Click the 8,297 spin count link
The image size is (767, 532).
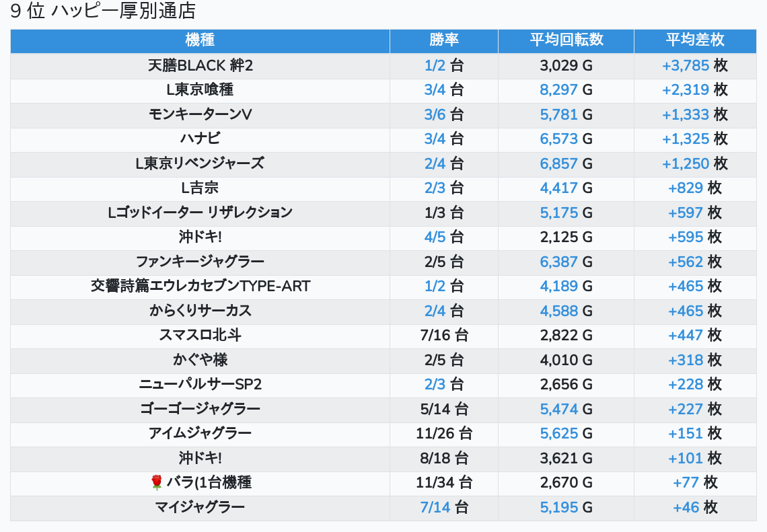(558, 89)
